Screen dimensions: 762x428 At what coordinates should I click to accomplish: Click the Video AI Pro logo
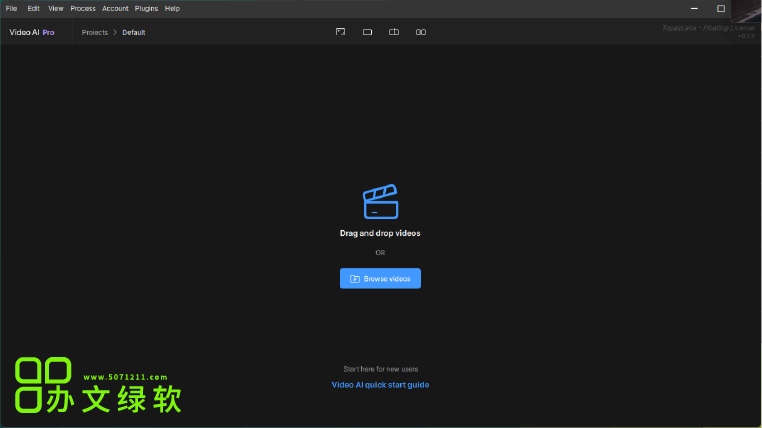32,32
